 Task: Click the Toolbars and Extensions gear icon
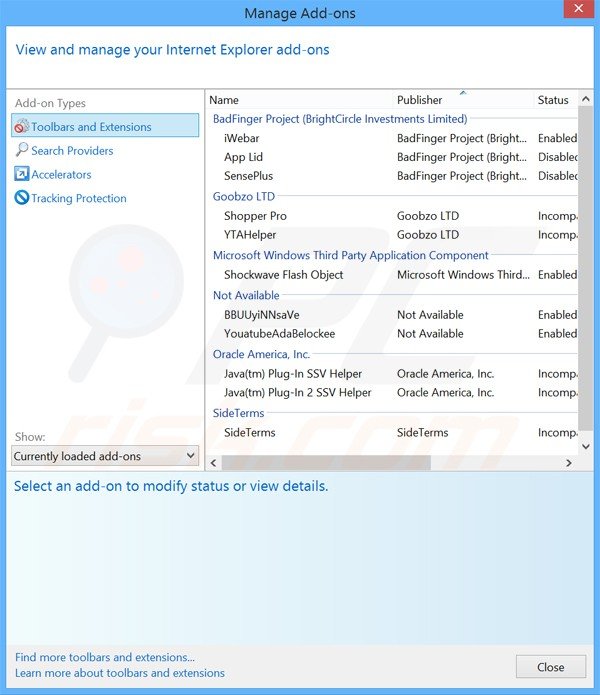21,126
